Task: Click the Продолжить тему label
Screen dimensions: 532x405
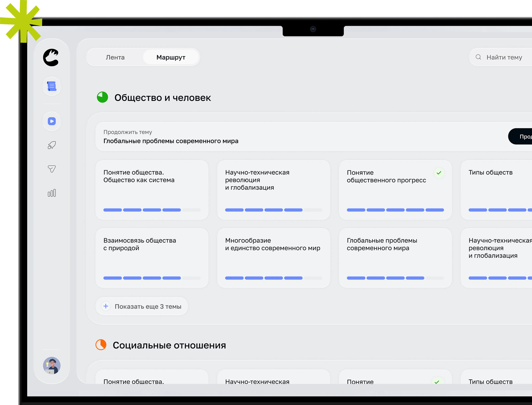Action: coord(128,132)
